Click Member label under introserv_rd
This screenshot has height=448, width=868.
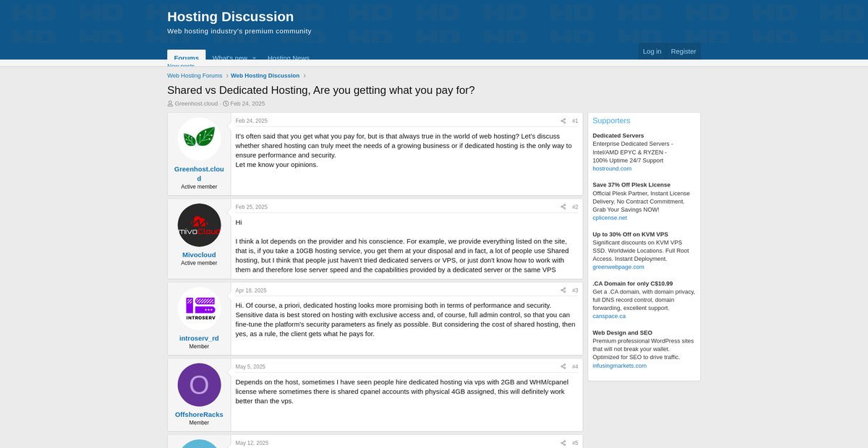click(199, 346)
